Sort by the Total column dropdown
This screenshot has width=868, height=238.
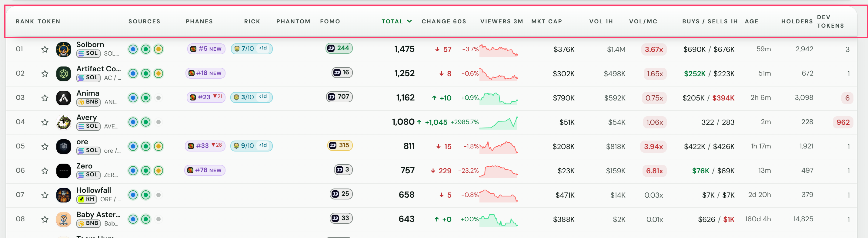[397, 21]
